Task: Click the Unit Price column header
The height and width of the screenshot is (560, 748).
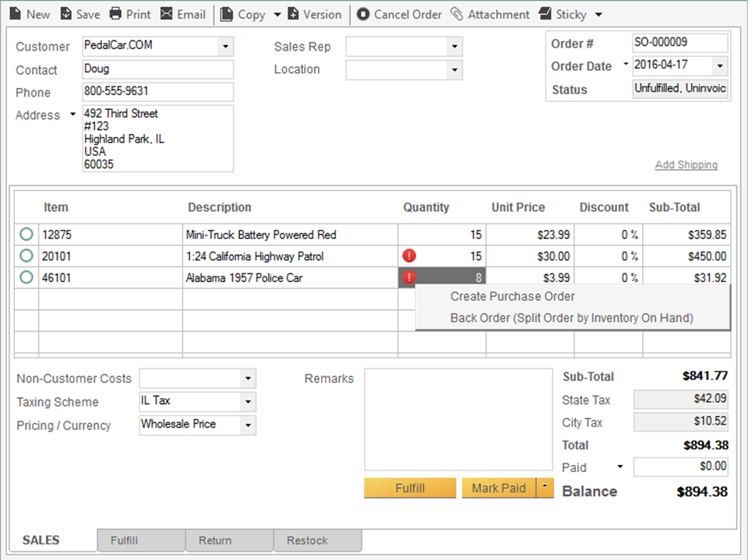Action: (x=518, y=207)
